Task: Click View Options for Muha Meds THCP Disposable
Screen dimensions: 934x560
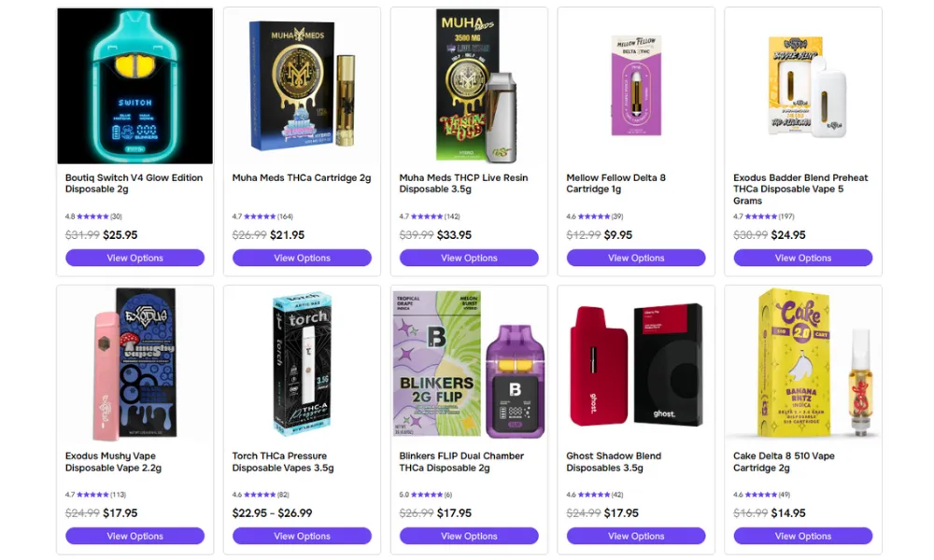Action: tap(469, 258)
